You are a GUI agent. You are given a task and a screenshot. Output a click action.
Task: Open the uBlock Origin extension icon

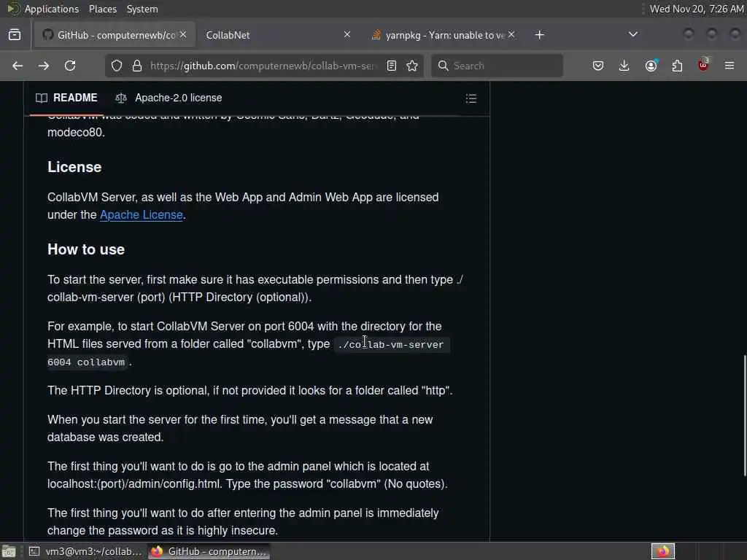point(703,65)
